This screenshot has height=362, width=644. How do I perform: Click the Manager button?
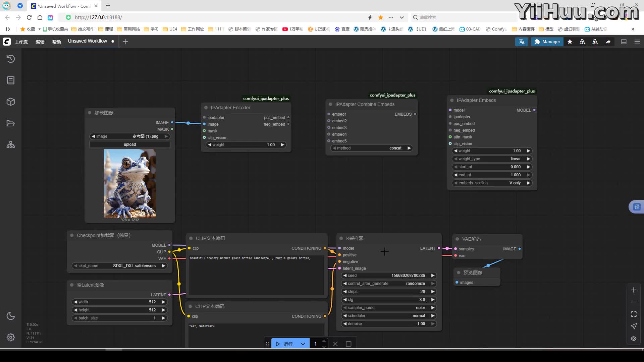click(547, 42)
